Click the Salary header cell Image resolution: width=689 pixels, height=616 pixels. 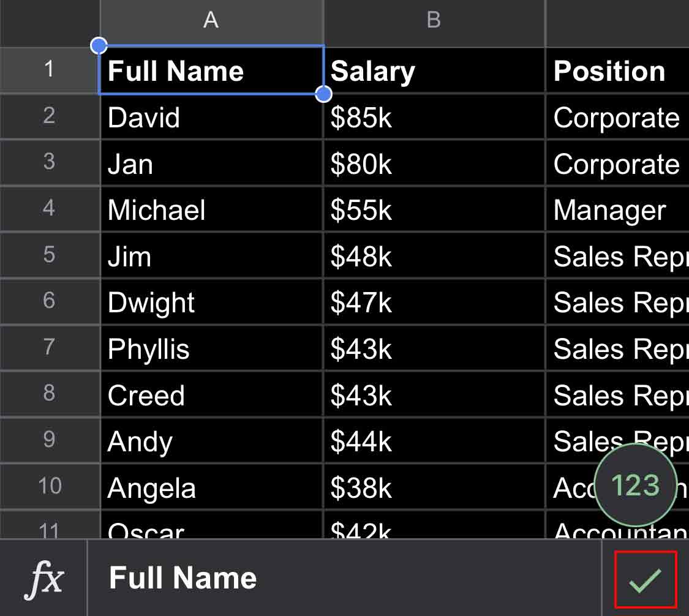point(434,71)
